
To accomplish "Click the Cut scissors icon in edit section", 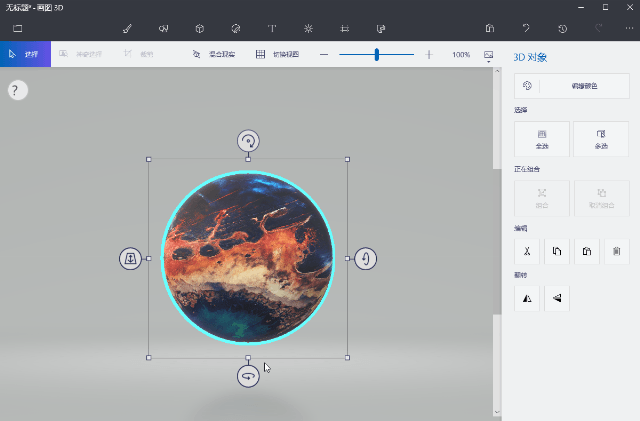I will (526, 249).
